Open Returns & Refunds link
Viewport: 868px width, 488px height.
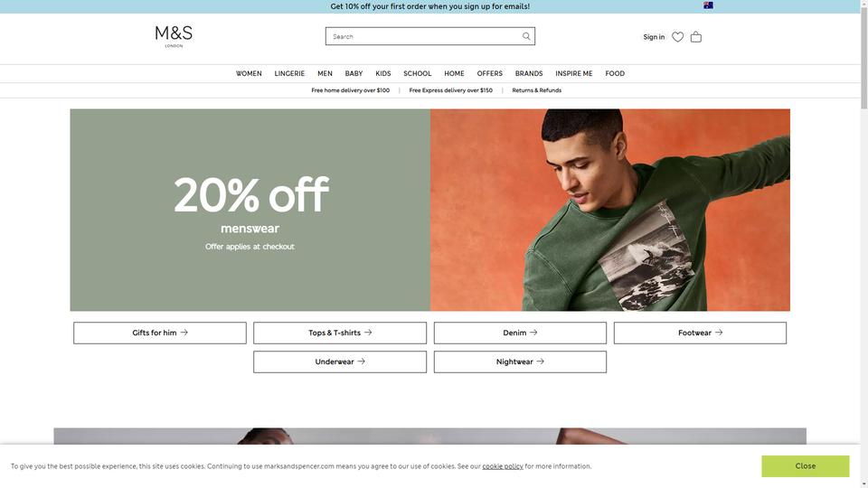tap(536, 90)
